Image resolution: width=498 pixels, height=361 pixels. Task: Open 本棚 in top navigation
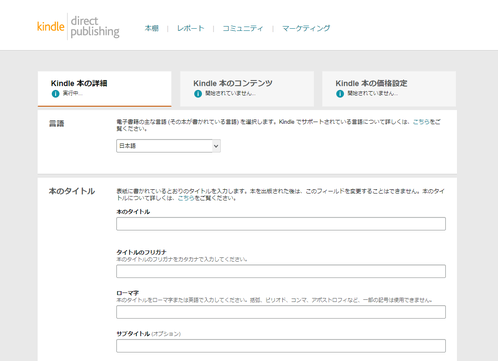click(x=152, y=28)
